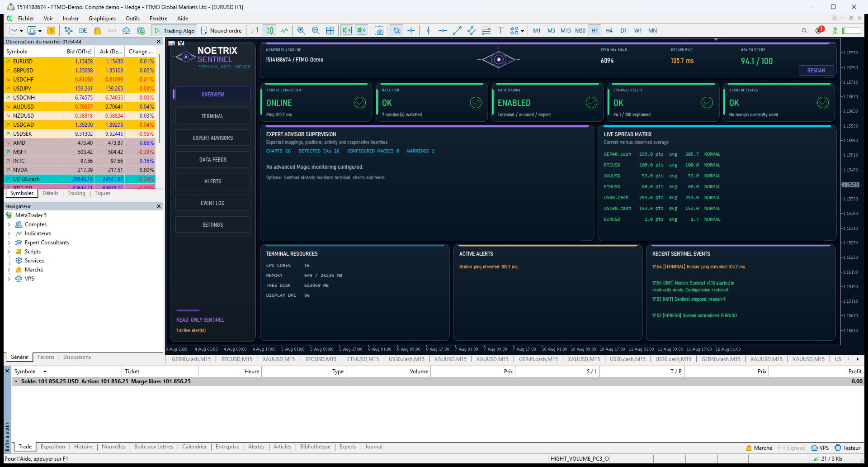This screenshot has height=467, width=868.
Task: Draw a trendline on the chart
Action: pos(457,31)
